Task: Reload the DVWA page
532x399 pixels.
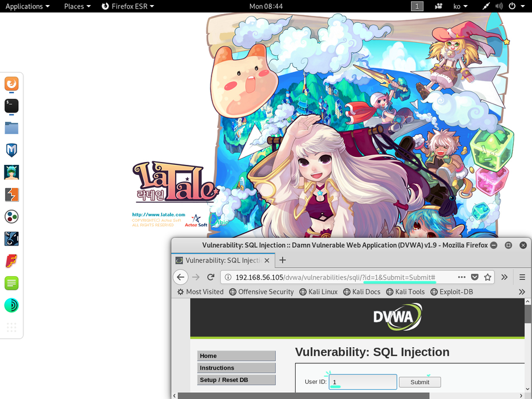Action: pyautogui.click(x=211, y=277)
